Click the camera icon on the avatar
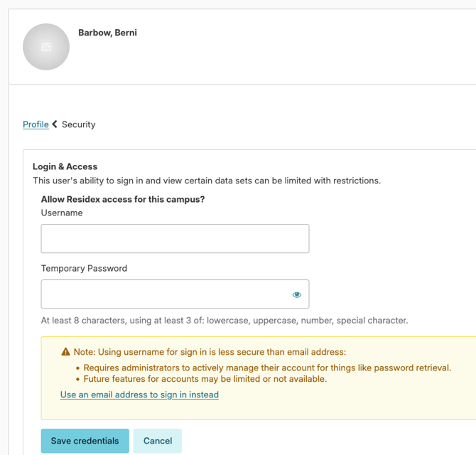 click(x=46, y=47)
